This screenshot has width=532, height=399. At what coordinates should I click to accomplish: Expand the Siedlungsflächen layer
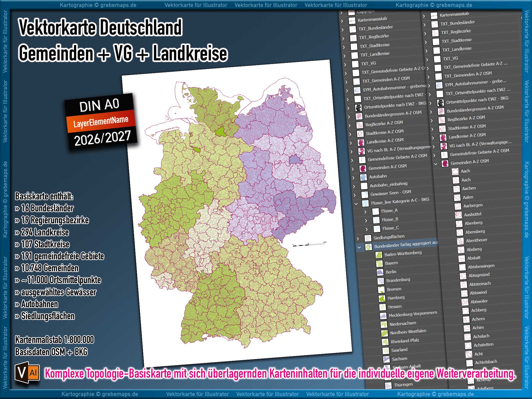pos(358,239)
